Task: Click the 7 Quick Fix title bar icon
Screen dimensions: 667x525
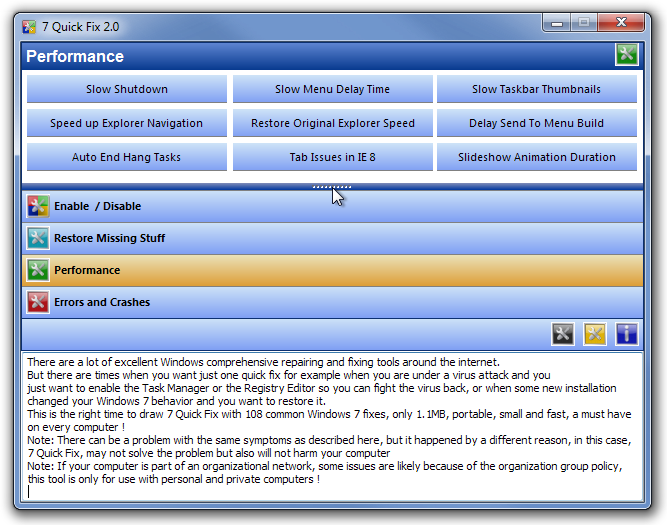Action: click(x=29, y=26)
